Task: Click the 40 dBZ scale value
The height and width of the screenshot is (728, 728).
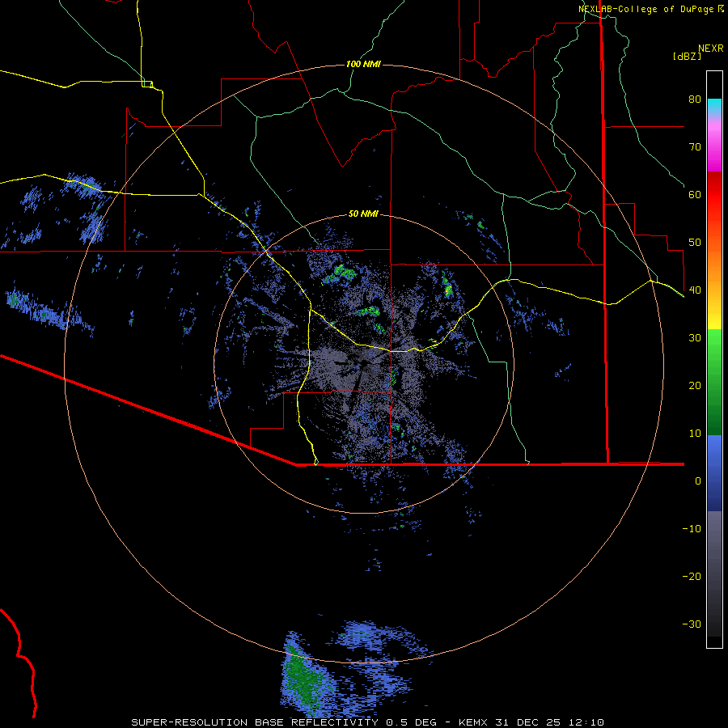Action: coord(695,290)
